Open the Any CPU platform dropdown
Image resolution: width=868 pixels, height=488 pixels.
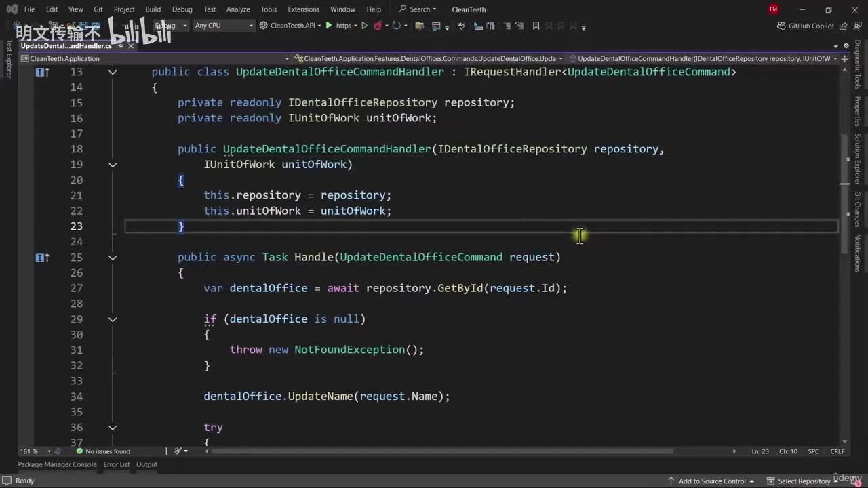(x=223, y=26)
